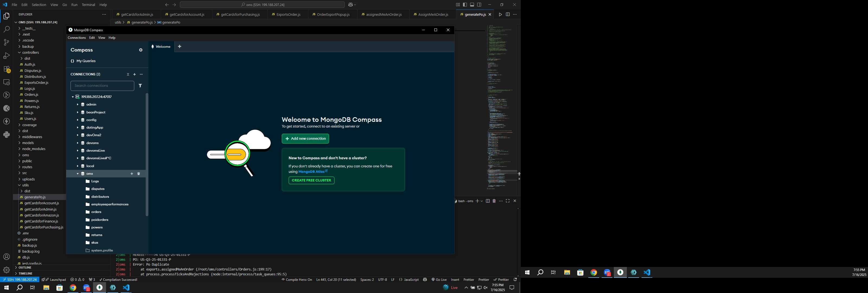The image size is (868, 293).
Task: Click the SSH: 199.188.207.24 remote indicator
Action: 20,279
